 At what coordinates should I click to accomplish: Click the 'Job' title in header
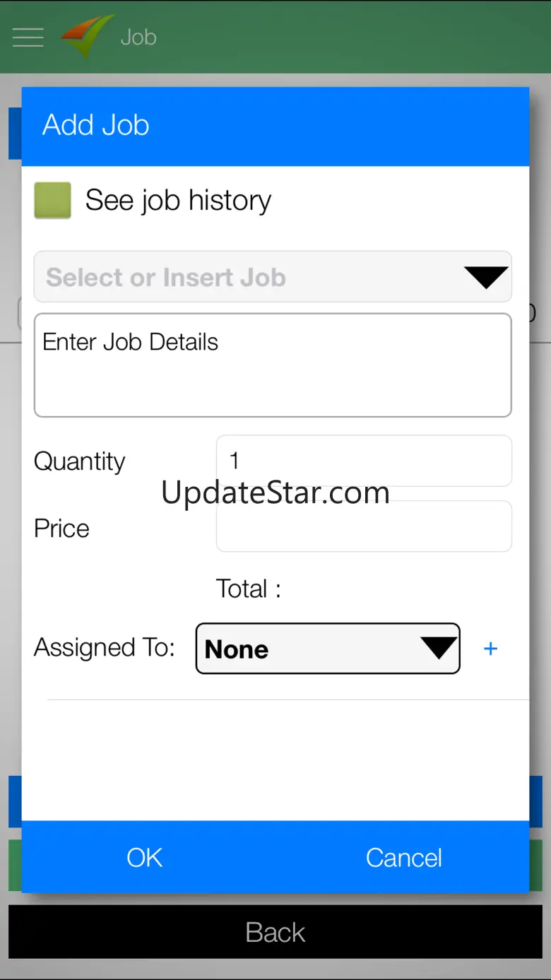(x=138, y=37)
